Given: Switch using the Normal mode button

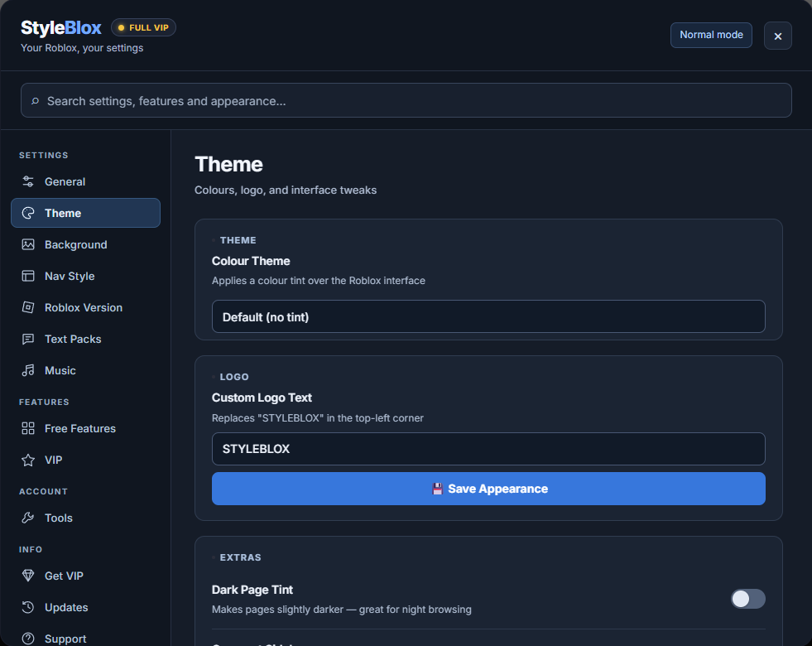Looking at the screenshot, I should (x=711, y=36).
